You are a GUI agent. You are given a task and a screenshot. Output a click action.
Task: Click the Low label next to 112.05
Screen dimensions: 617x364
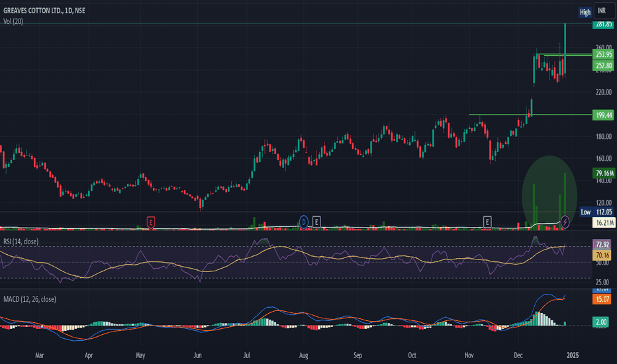585,212
